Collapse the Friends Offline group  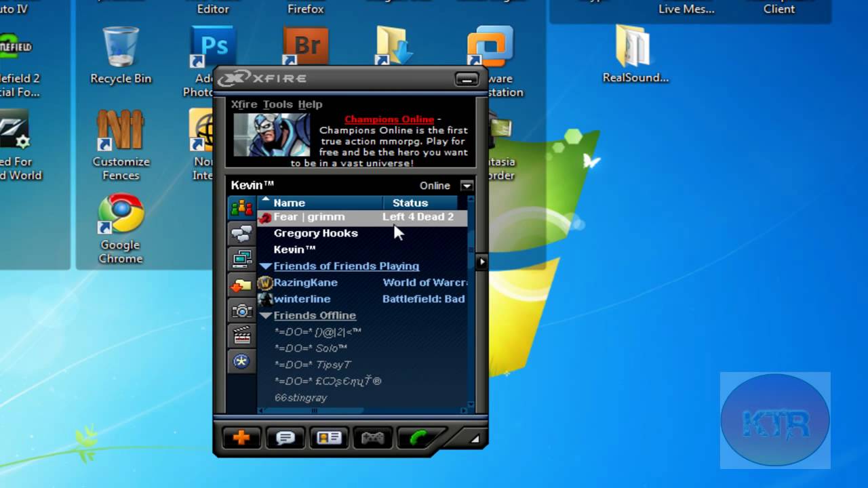[x=266, y=316]
